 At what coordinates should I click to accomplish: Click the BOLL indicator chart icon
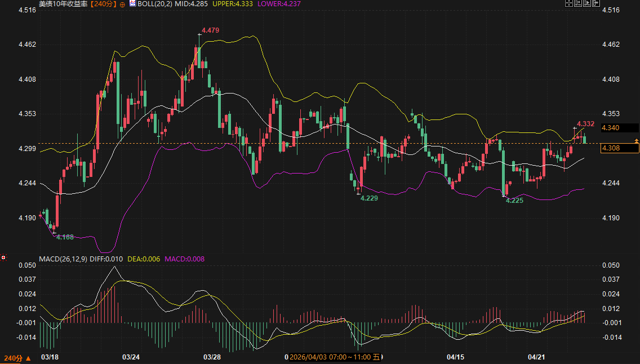tap(132, 3)
